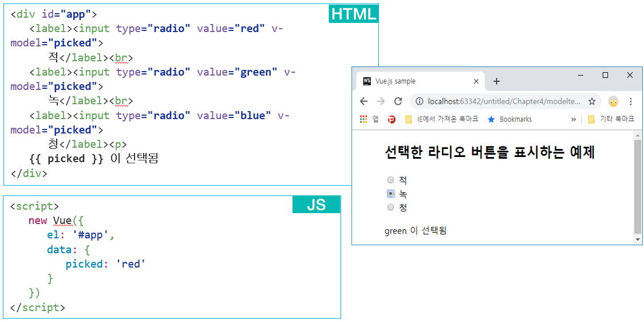
Task: Open a new tab with plus button
Action: (496, 81)
